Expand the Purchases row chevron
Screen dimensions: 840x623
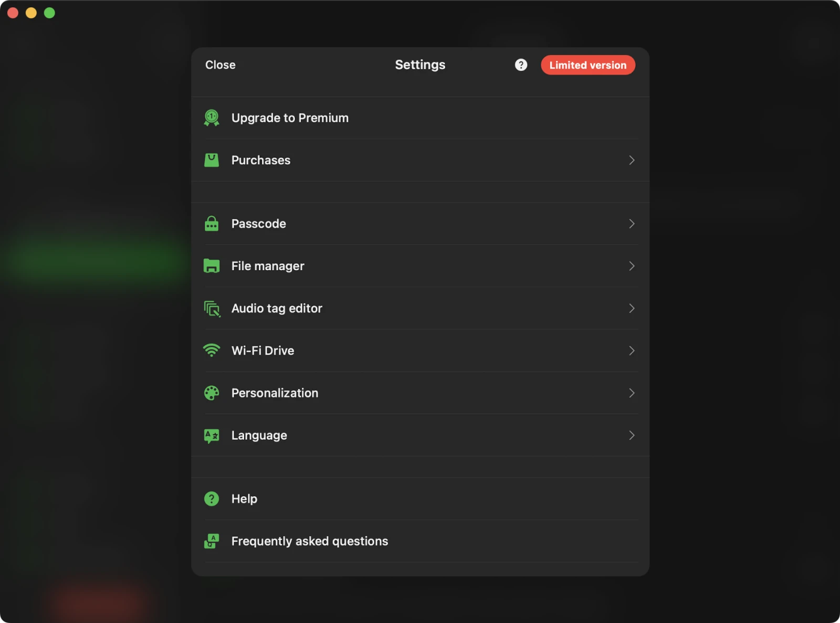632,160
